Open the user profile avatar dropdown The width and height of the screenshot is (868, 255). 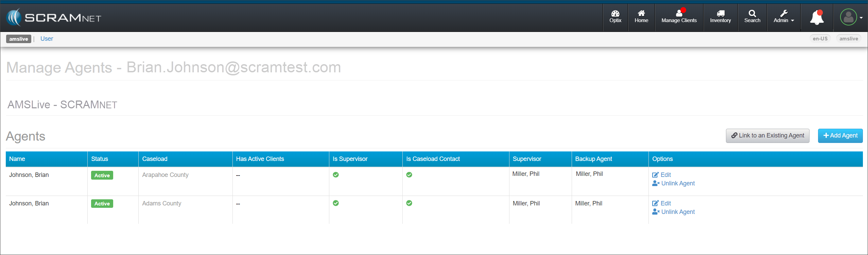[851, 18]
